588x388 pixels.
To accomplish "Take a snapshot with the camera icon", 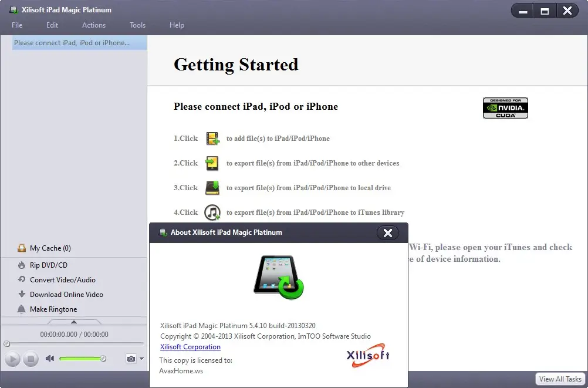I will click(x=131, y=359).
